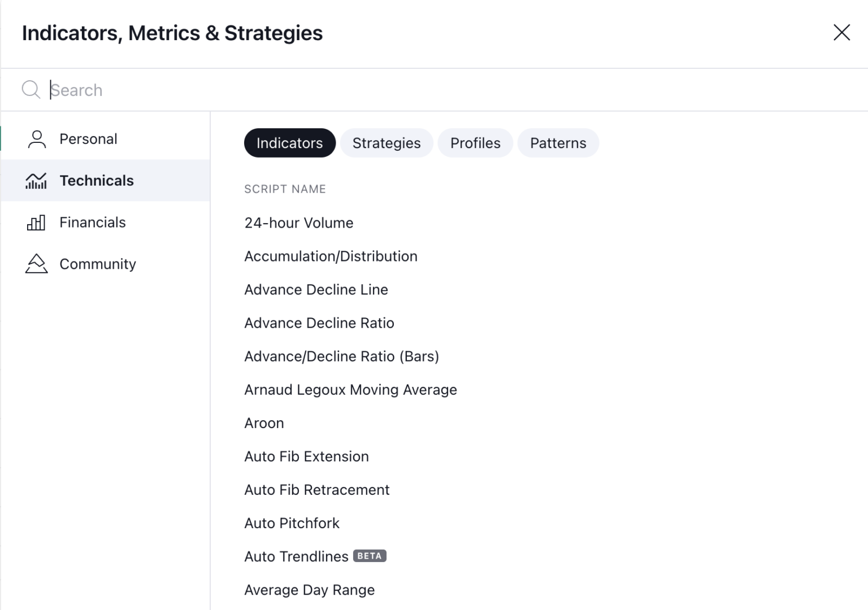The image size is (868, 610).
Task: Click the Financials bar chart icon
Action: click(x=36, y=223)
